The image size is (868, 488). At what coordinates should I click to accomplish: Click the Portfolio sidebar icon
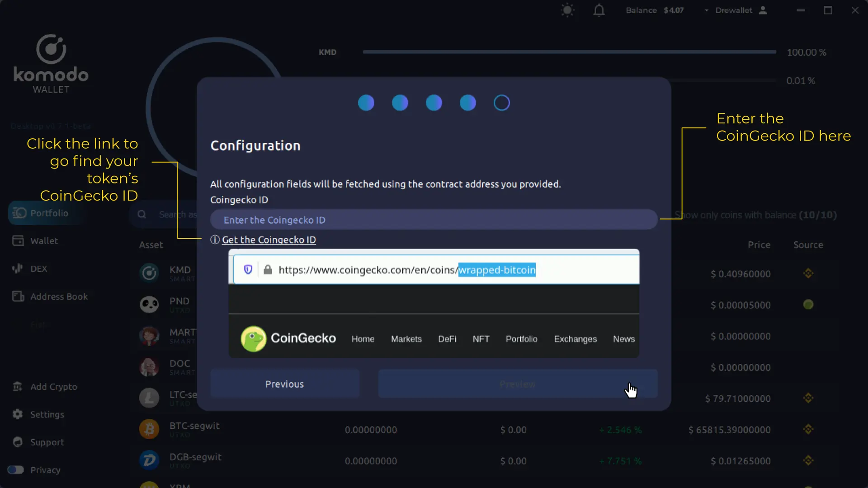(19, 213)
